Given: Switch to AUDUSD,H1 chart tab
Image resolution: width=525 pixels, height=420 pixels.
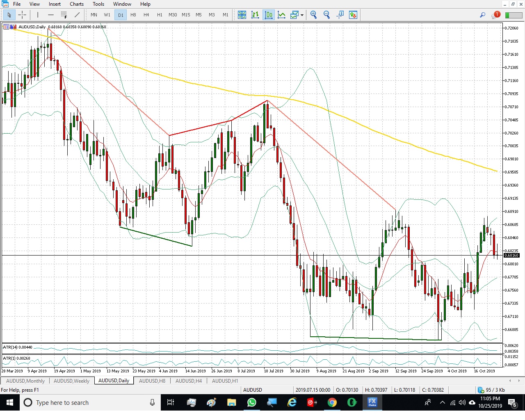Looking at the screenshot, I should point(225,381).
